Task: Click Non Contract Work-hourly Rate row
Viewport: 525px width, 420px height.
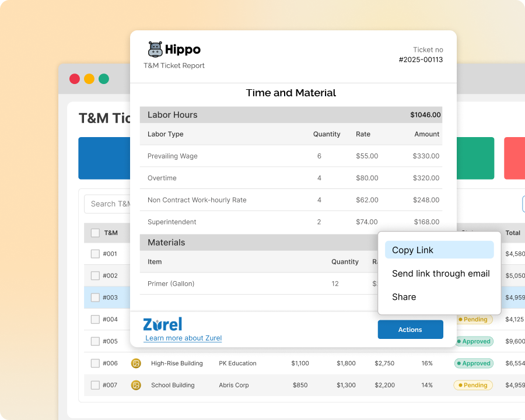Action: [x=291, y=200]
